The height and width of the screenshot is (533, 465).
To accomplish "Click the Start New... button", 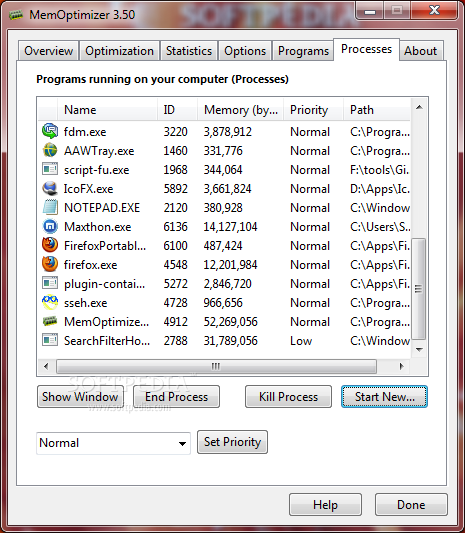I will coord(384,397).
